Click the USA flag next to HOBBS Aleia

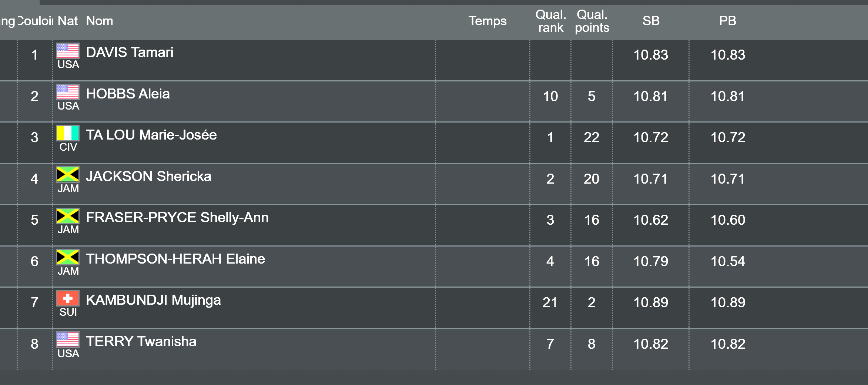(67, 92)
